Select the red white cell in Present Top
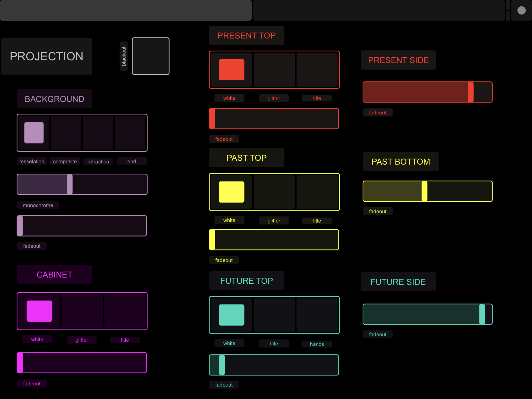The height and width of the screenshot is (399, 532). 231,70
